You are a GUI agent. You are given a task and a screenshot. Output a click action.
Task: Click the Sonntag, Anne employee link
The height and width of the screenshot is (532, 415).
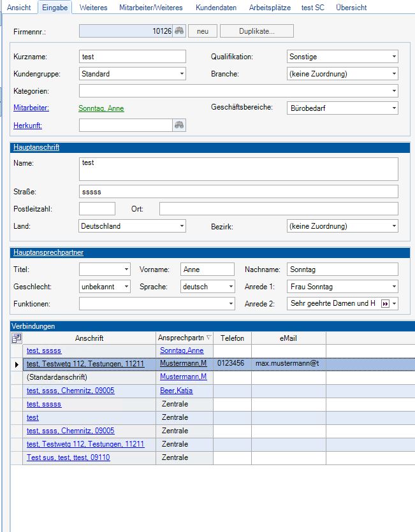click(101, 109)
